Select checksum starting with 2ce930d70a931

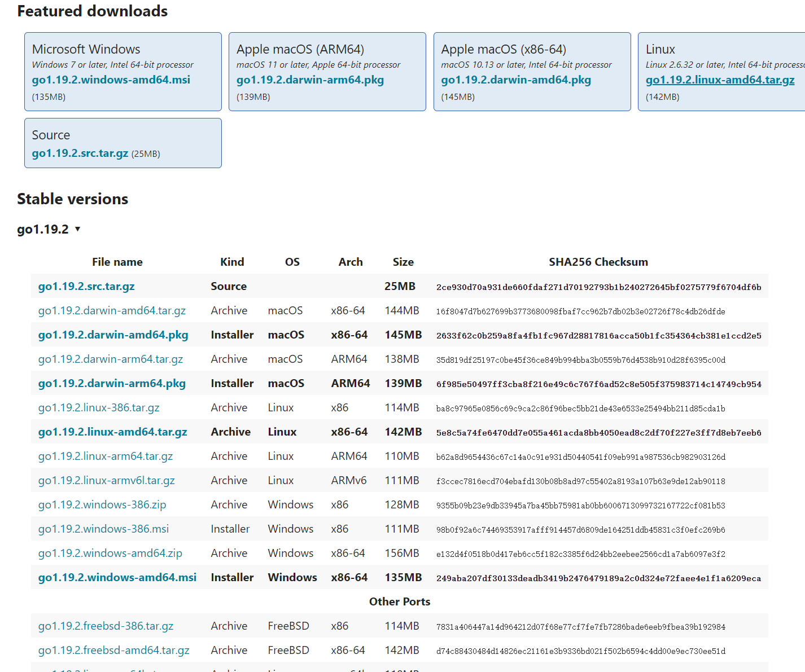click(x=598, y=287)
